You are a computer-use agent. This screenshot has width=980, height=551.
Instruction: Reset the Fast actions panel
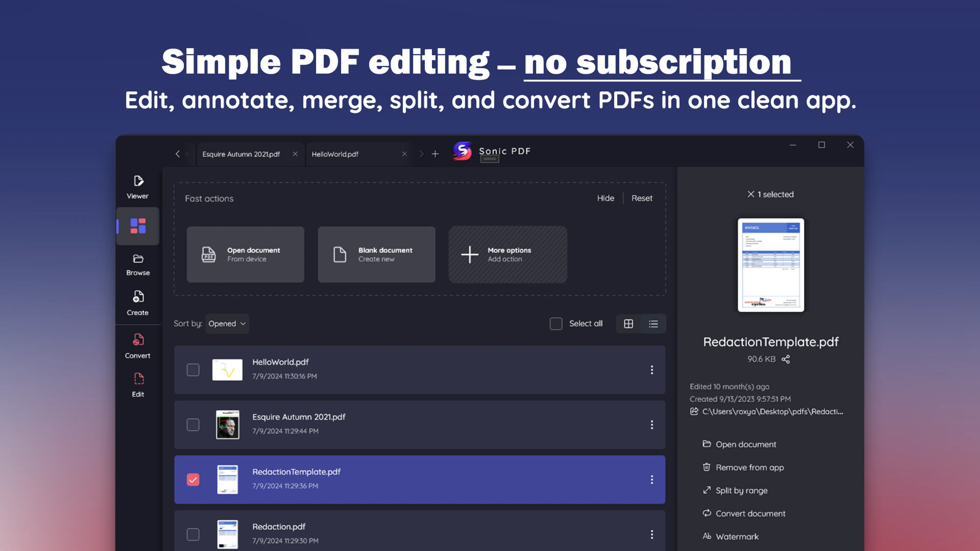point(642,198)
